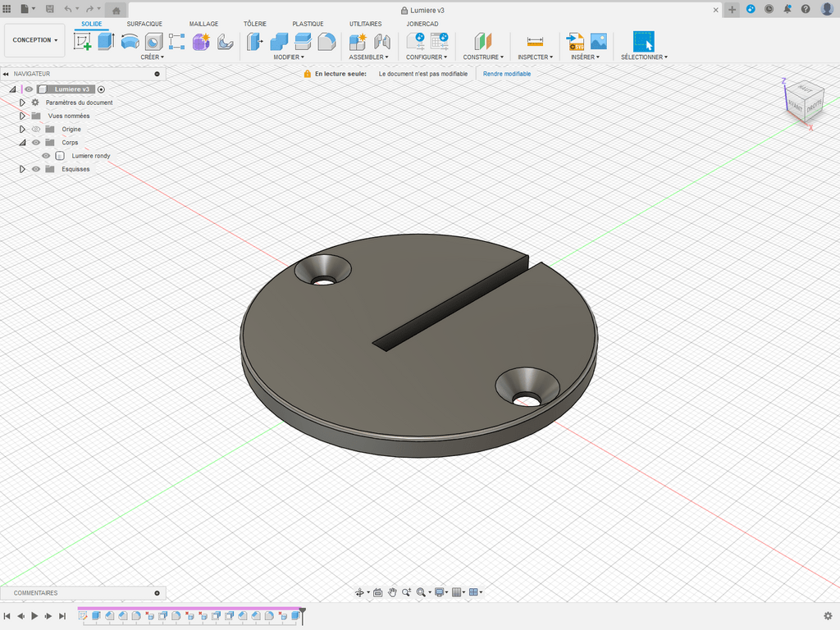Add a new design tab with plus button
This screenshot has height=630, width=840.
tap(732, 10)
